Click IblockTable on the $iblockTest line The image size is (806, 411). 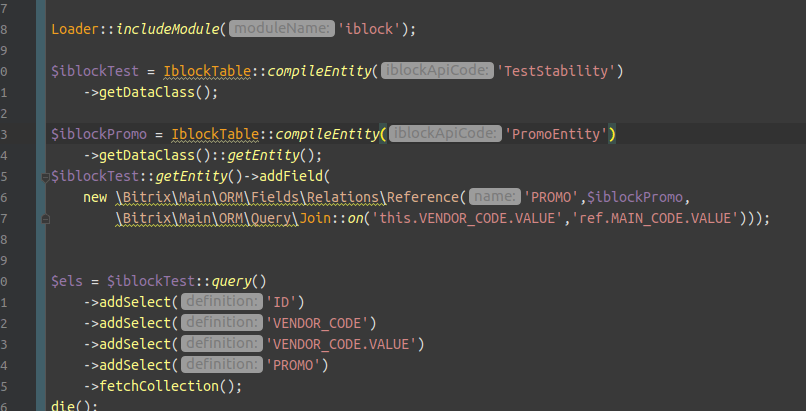(207, 71)
